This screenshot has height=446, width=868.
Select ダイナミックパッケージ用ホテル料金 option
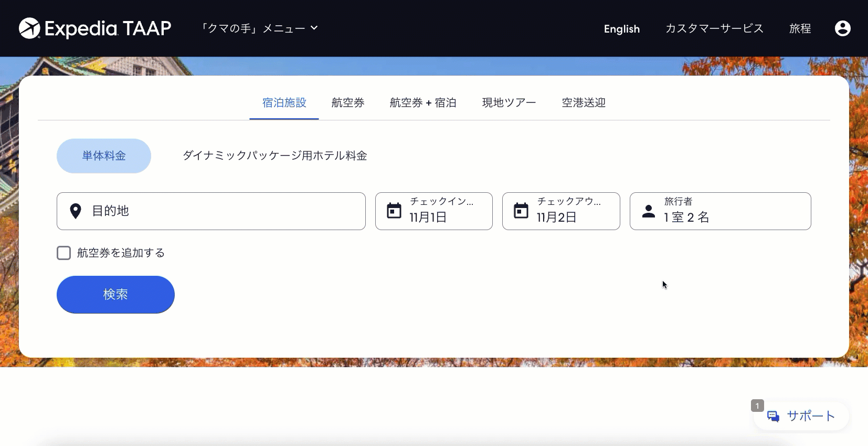pyautogui.click(x=274, y=156)
